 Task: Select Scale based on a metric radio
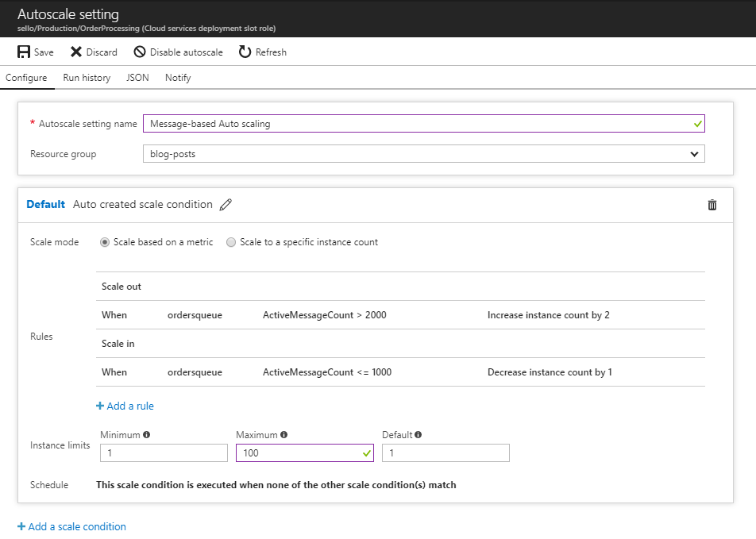tap(105, 242)
